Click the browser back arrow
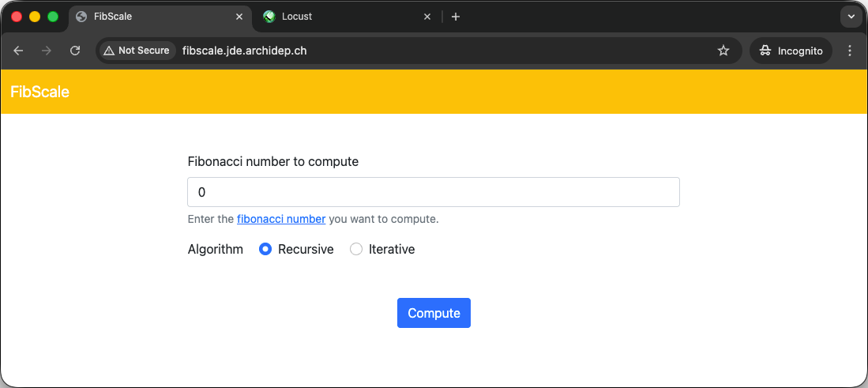This screenshot has width=868, height=388. (18, 51)
